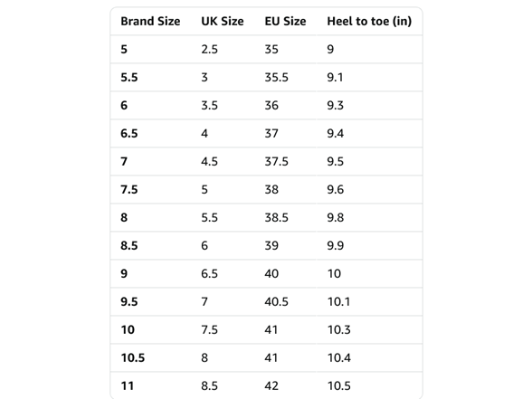Click the EU size 37.5 cell
This screenshot has height=399, width=532.
point(276,161)
